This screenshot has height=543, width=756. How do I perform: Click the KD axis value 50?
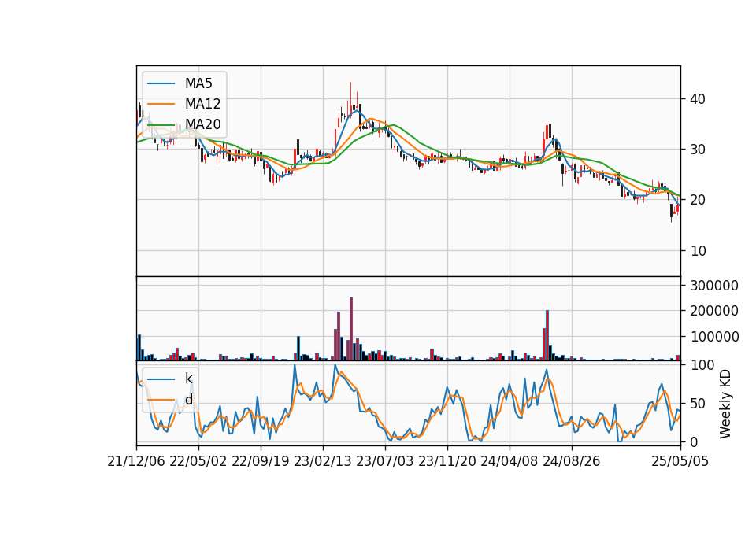coord(698,404)
